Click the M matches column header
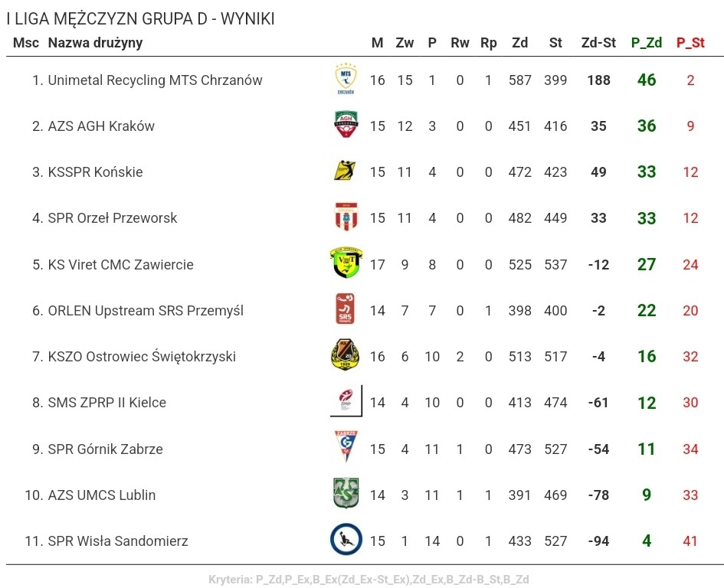 coord(377,43)
